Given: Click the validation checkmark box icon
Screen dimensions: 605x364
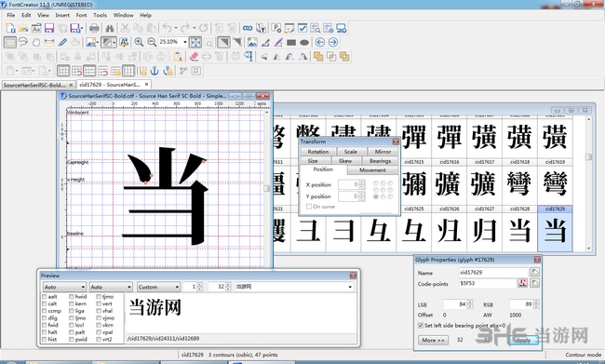Looking at the screenshot, I should 302,28.
